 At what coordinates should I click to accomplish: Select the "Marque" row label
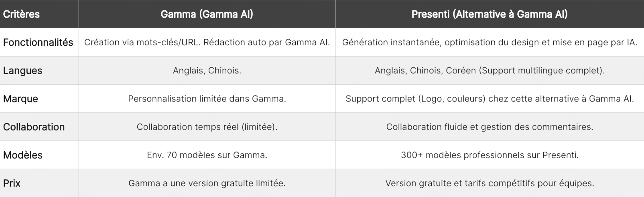(20, 99)
